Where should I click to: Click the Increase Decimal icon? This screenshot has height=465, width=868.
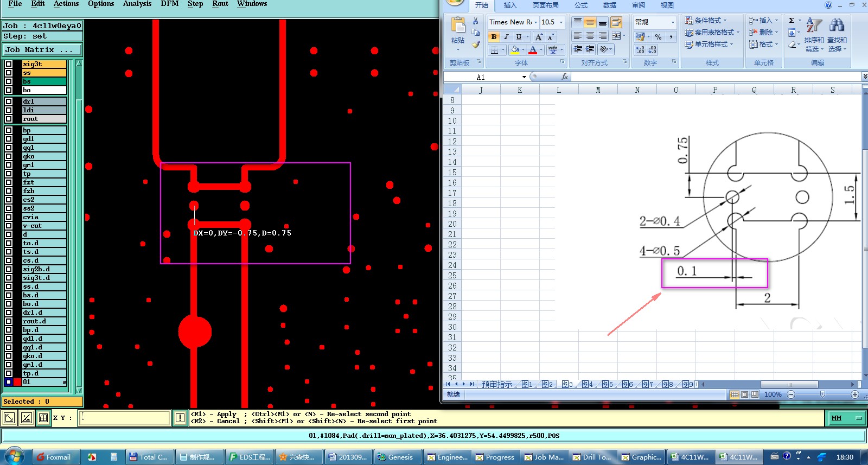(640, 50)
